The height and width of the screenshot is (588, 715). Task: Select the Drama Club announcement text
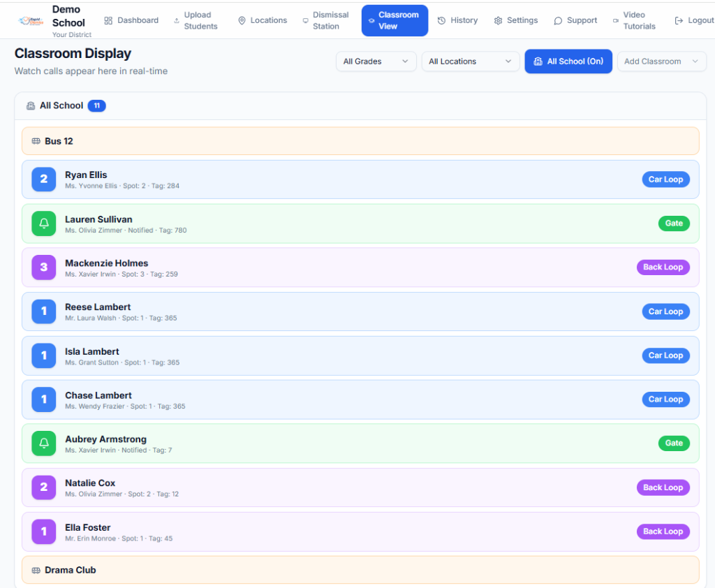[x=71, y=571]
